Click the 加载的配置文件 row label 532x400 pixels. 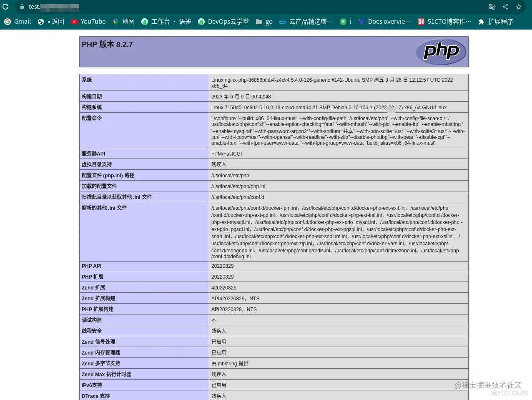click(99, 186)
